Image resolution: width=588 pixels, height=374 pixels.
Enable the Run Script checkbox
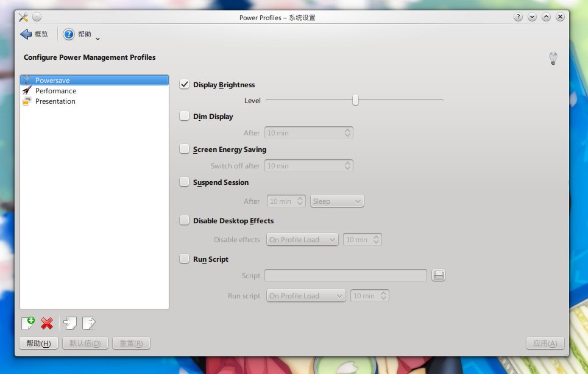[184, 259]
